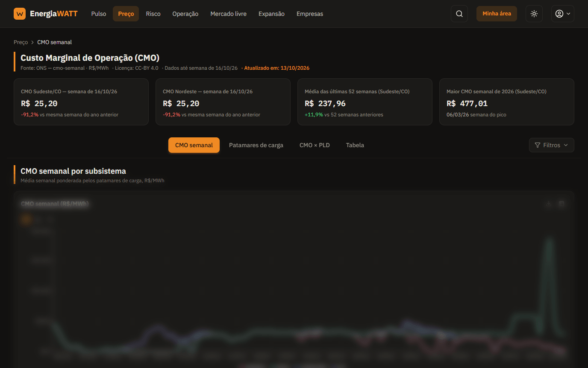The width and height of the screenshot is (588, 368).
Task: Open the Risco navigation item
Action: coord(153,14)
